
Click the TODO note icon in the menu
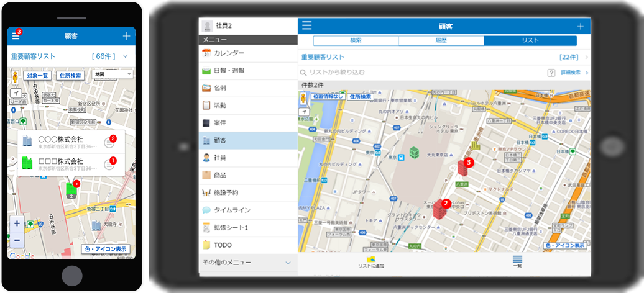point(206,245)
